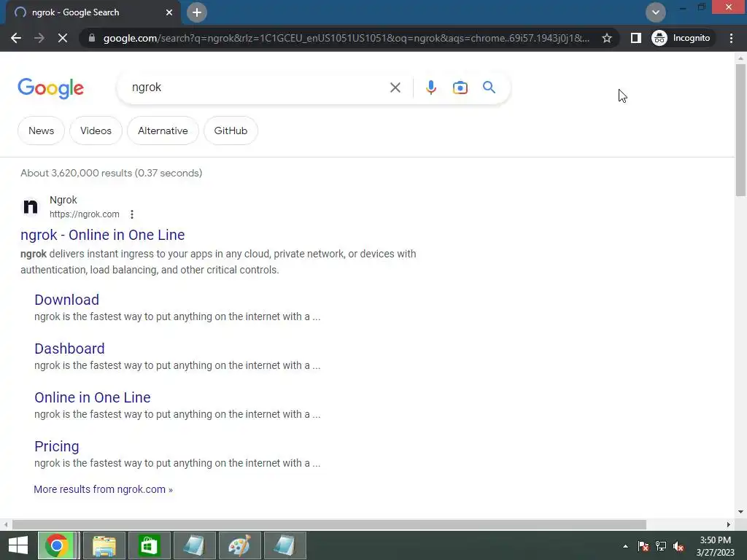Select the Videos filter chip

coord(96,131)
